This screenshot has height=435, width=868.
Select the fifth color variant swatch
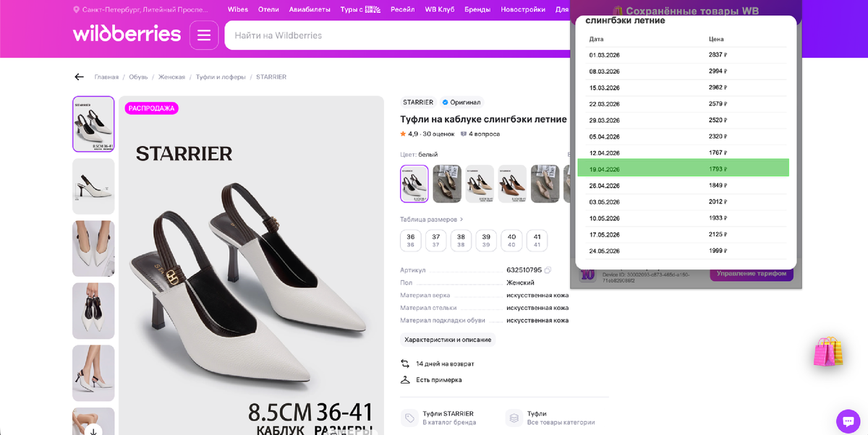(545, 184)
